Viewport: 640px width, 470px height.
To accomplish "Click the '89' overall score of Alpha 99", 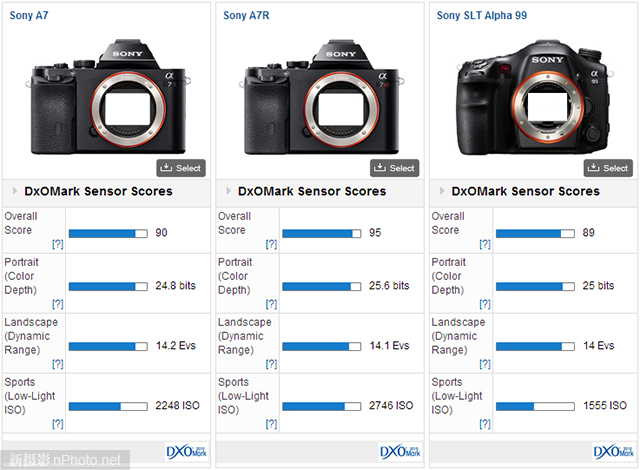I will [589, 233].
